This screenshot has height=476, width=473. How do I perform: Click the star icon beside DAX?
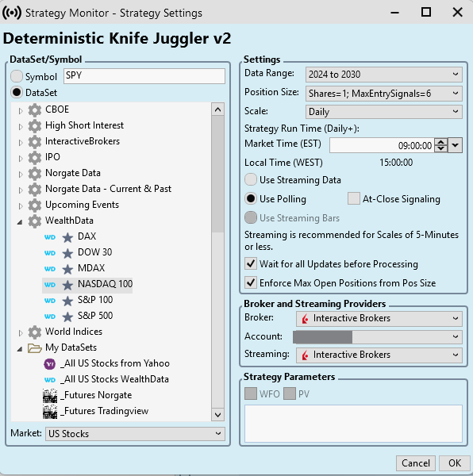click(67, 237)
